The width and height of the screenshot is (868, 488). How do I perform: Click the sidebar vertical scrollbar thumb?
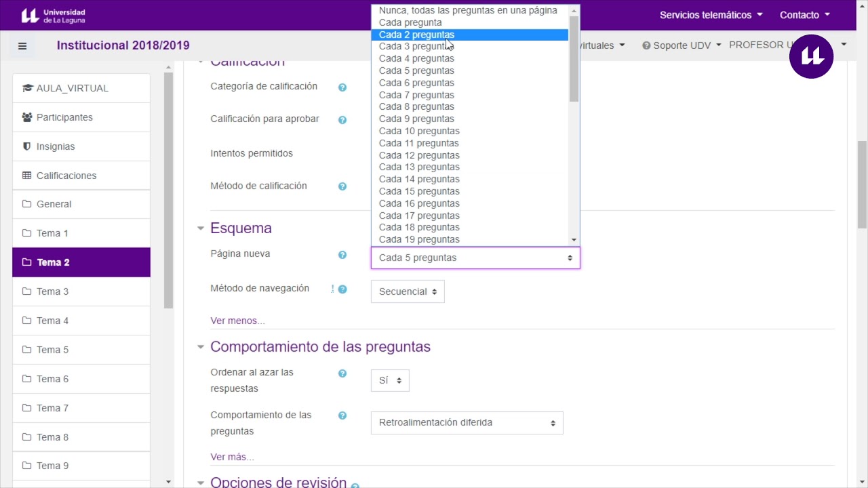(x=169, y=190)
